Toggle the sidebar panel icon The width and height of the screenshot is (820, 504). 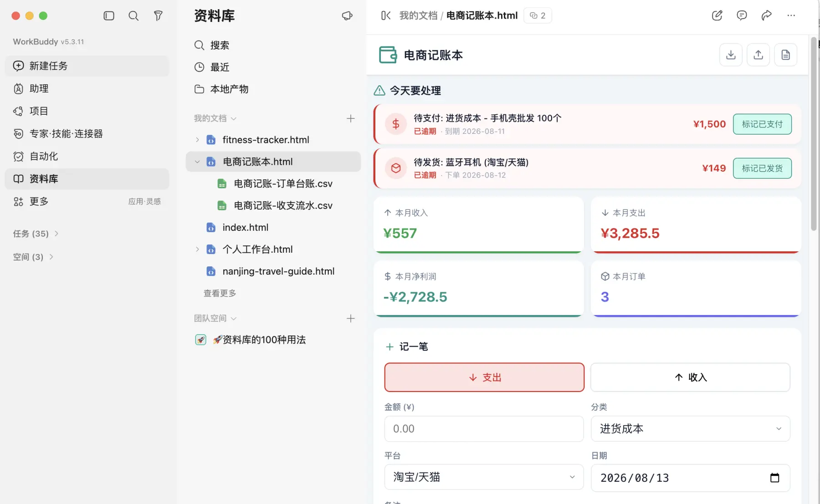pyautogui.click(x=109, y=16)
